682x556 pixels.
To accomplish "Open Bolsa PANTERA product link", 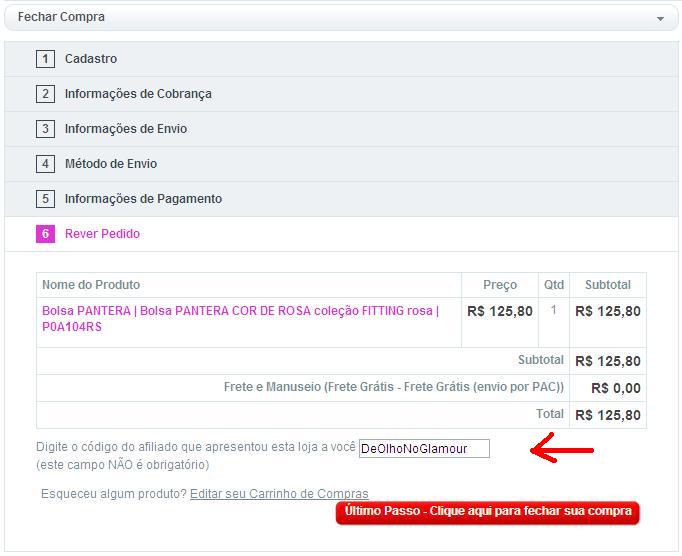I will (x=241, y=318).
